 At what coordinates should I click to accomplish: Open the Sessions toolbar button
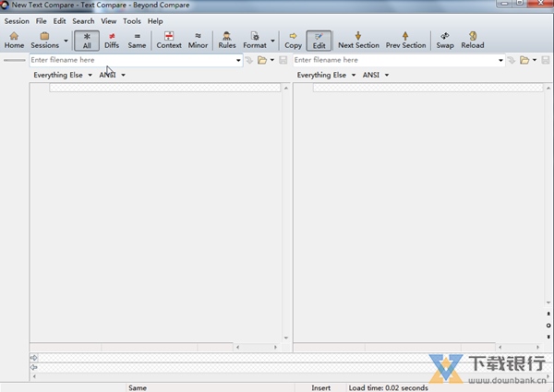44,40
